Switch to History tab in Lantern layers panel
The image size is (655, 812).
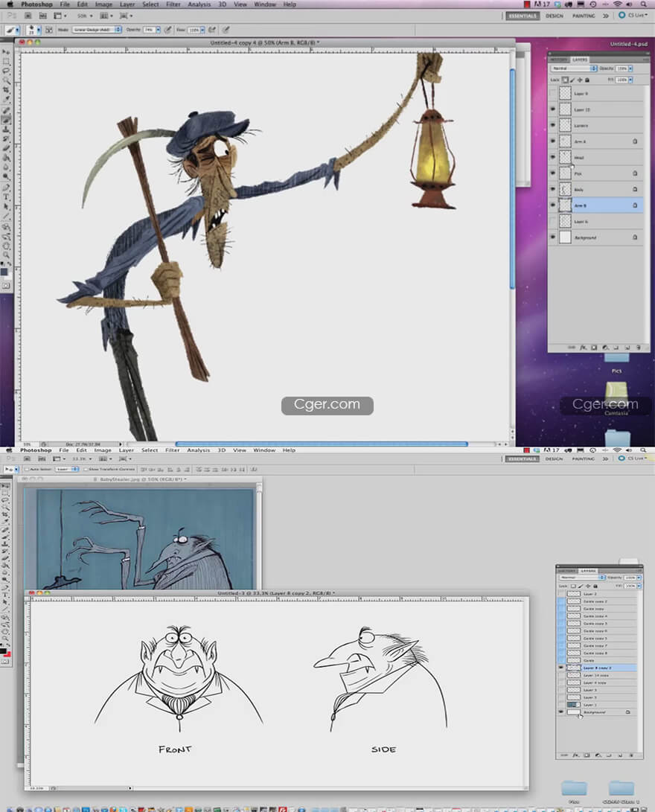[x=559, y=60]
